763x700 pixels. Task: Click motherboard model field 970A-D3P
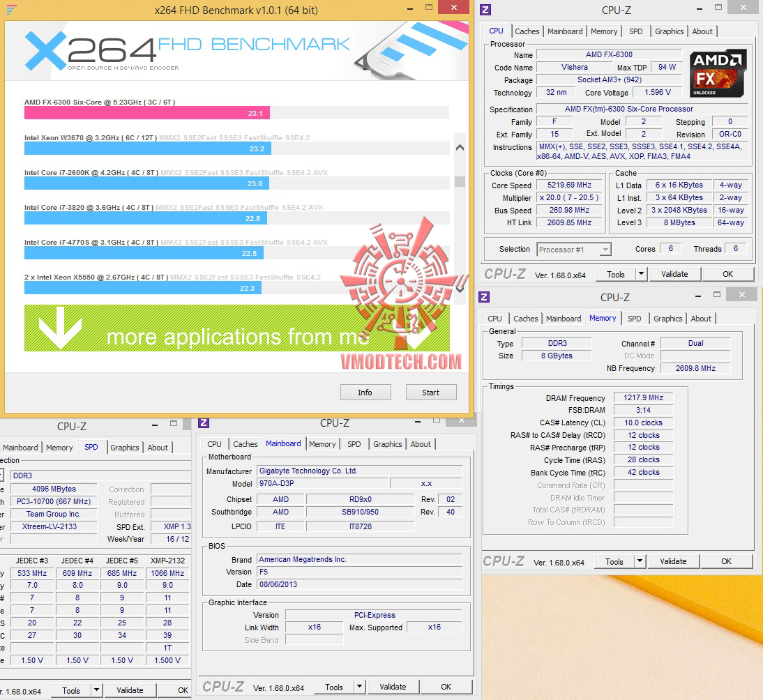[x=322, y=484]
